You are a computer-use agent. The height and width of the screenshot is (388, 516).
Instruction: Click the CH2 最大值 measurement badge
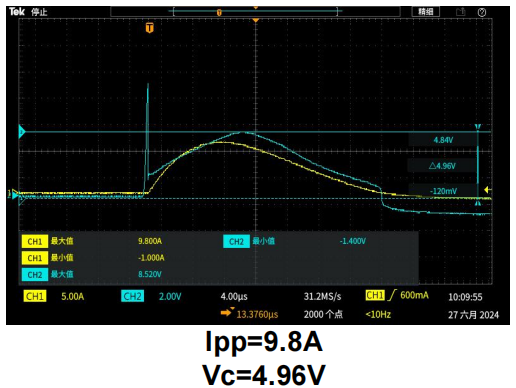35,274
